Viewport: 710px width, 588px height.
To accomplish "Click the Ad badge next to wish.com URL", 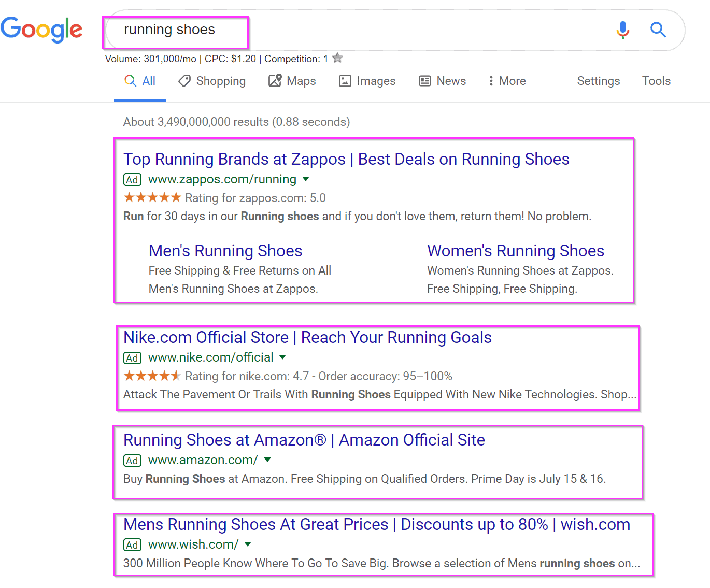I will click(132, 545).
